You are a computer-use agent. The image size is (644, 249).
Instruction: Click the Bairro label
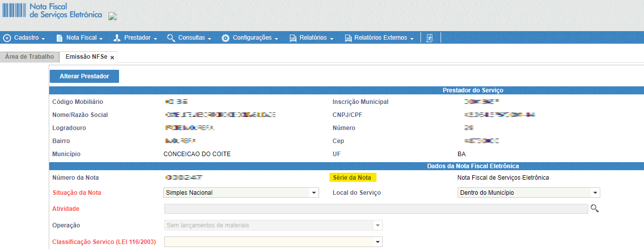point(61,141)
